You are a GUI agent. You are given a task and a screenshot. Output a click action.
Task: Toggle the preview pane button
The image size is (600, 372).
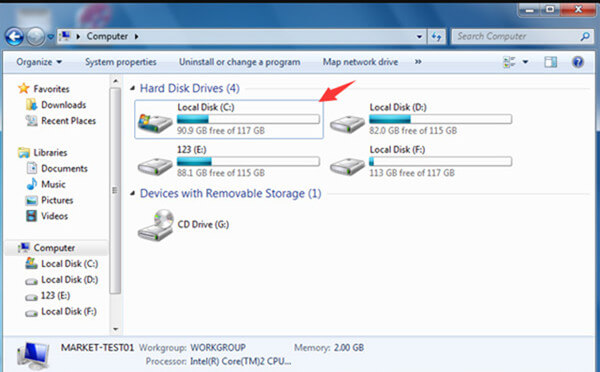coord(551,62)
